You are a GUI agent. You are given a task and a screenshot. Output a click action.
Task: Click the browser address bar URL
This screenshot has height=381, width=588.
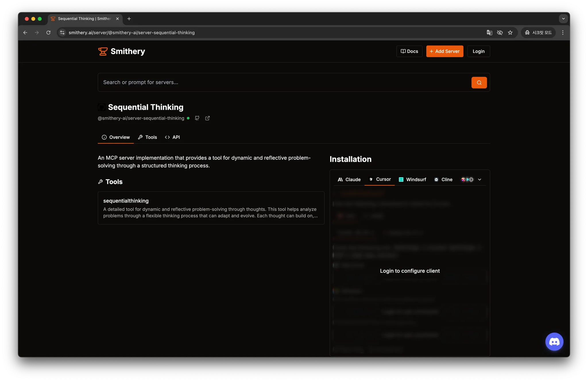pyautogui.click(x=131, y=33)
